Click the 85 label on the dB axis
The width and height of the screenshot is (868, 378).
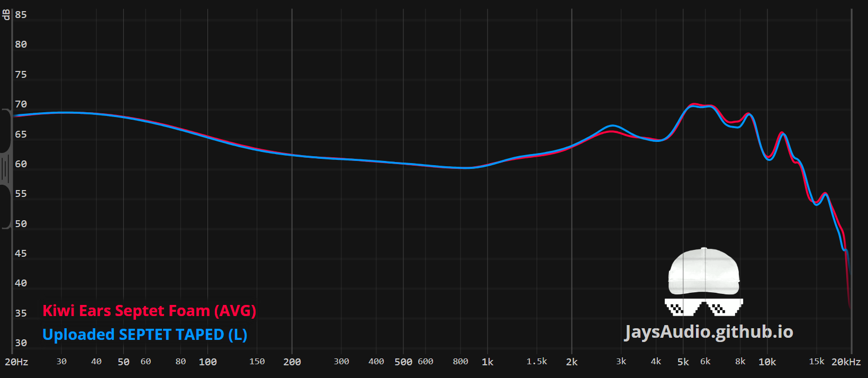click(21, 15)
